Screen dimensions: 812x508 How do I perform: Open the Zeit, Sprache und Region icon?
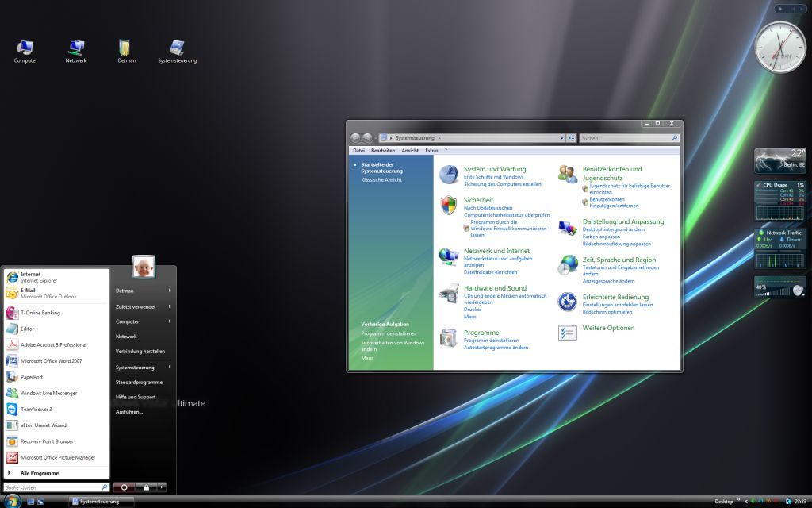(x=568, y=265)
